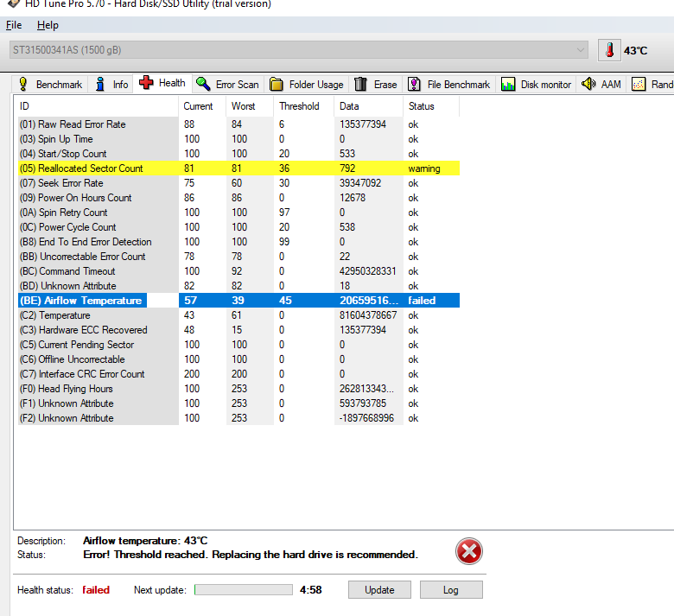Switch to the File Benchmark tab
This screenshot has height=616, width=674.
[448, 85]
